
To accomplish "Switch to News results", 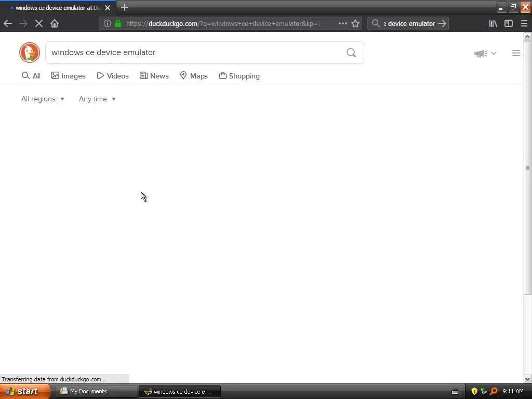I will point(154,76).
